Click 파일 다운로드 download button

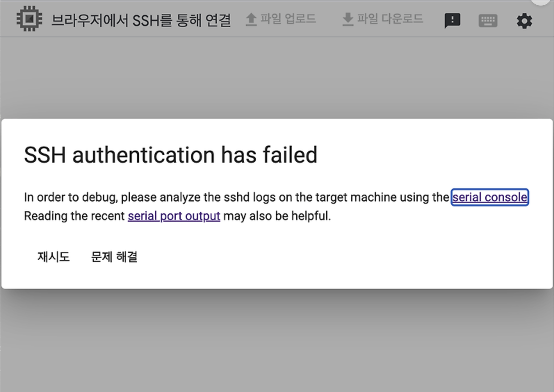click(383, 19)
